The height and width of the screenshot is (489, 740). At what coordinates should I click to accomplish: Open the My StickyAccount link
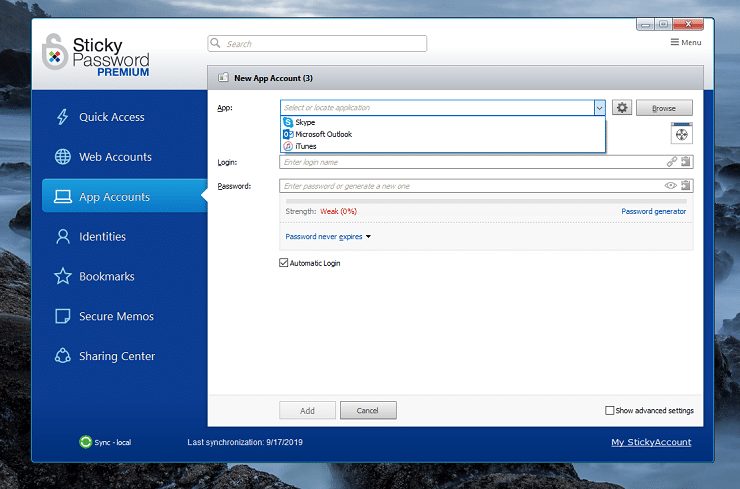(650, 442)
